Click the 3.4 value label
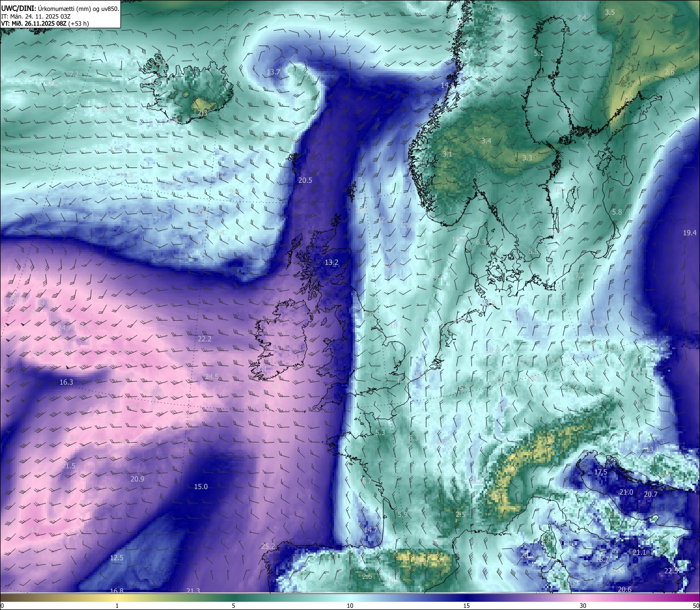The height and width of the screenshot is (610, 700). coord(486,141)
